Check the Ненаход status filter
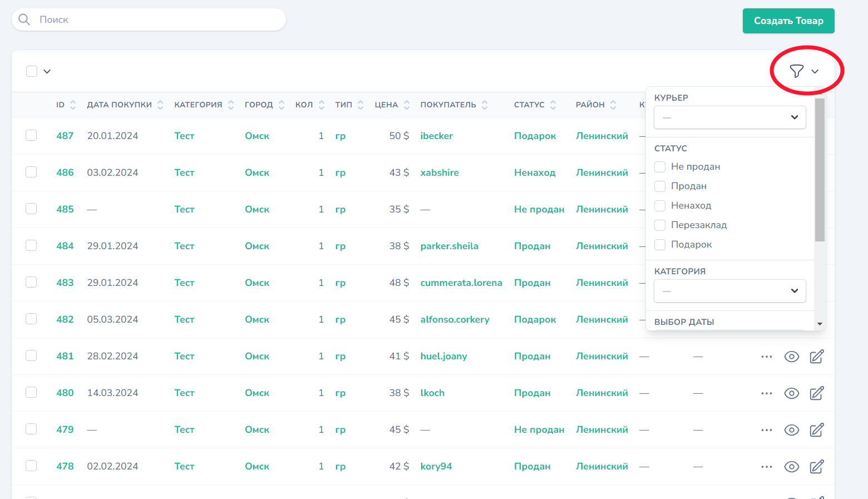Image resolution: width=868 pixels, height=499 pixels. pos(660,206)
